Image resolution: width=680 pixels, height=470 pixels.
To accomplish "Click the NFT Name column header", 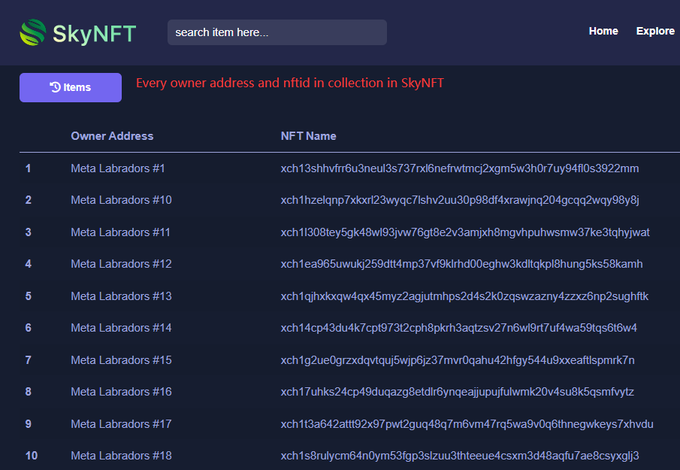I will click(x=308, y=136).
